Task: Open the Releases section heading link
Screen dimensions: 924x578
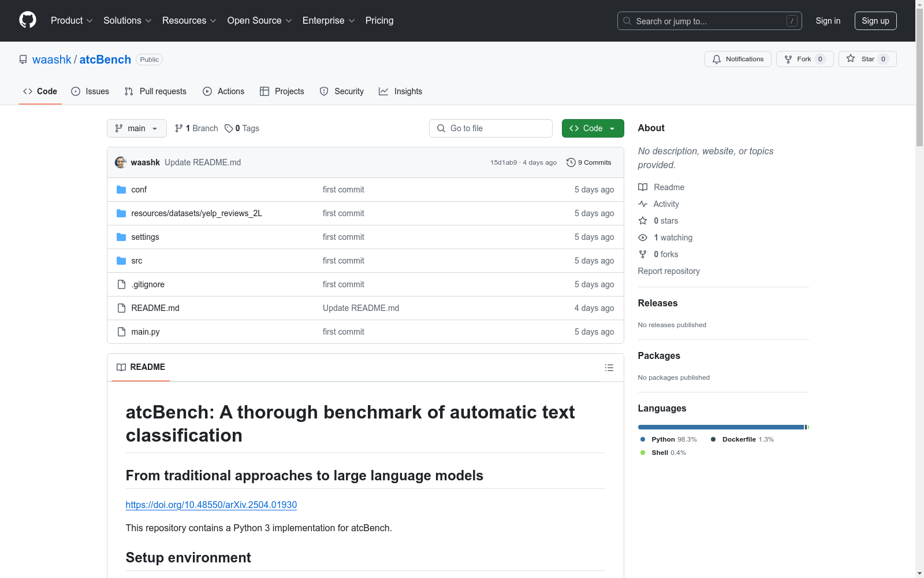Action: 658,303
